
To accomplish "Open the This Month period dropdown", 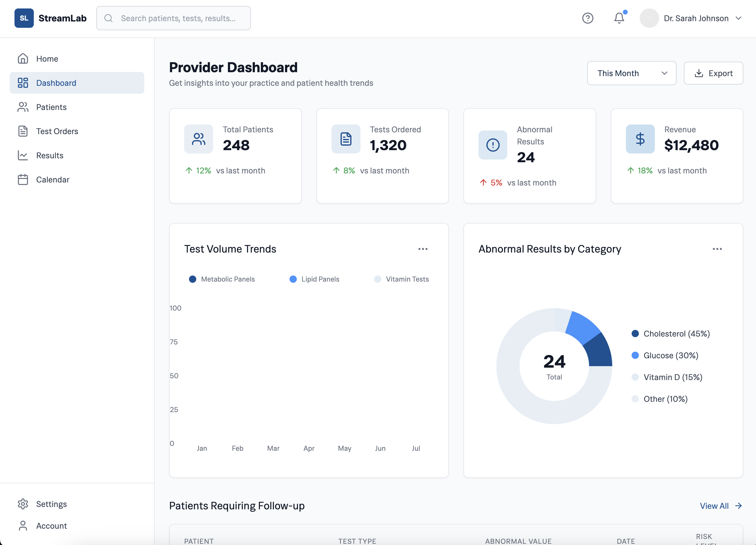I will (632, 73).
